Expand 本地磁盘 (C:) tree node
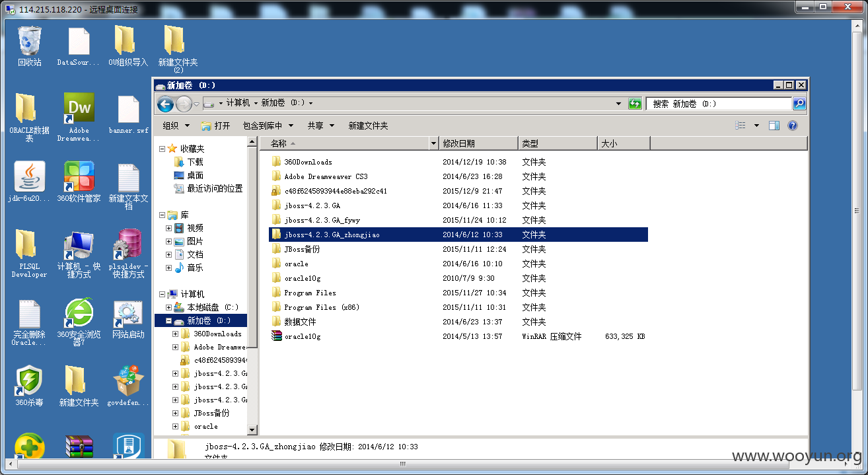Image resolution: width=868 pixels, height=475 pixels. point(168,307)
